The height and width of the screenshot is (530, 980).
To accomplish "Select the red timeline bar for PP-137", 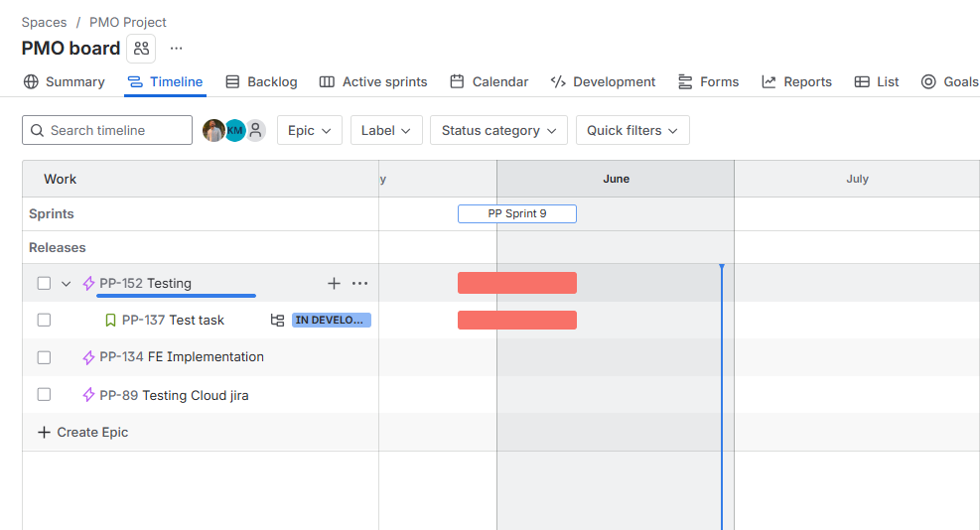I will [x=517, y=320].
